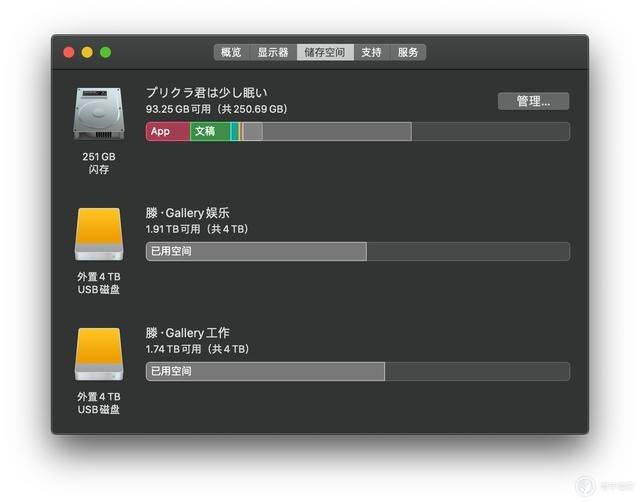Image resolution: width=640 pixels, height=502 pixels.
Task: Click the red App storage segment
Action: click(168, 131)
